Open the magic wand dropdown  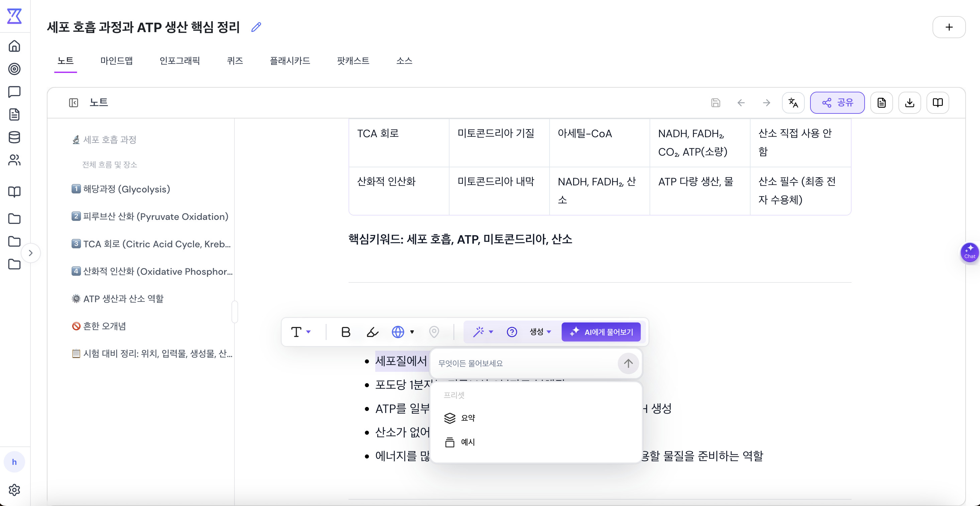tap(483, 332)
